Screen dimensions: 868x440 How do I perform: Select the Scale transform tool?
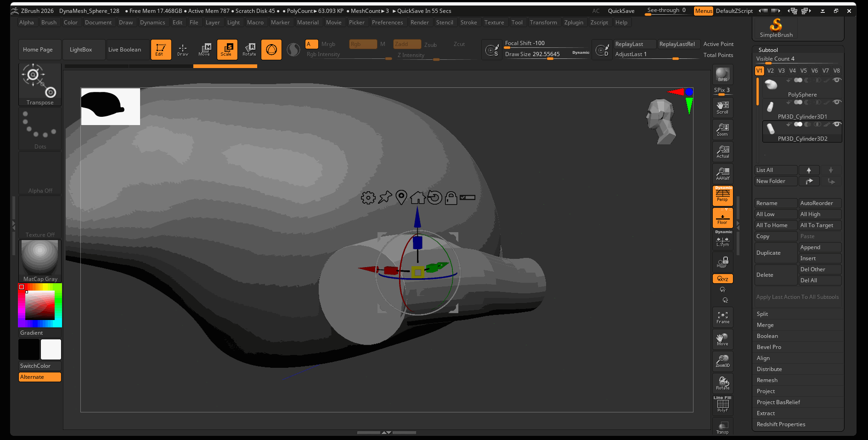227,49
